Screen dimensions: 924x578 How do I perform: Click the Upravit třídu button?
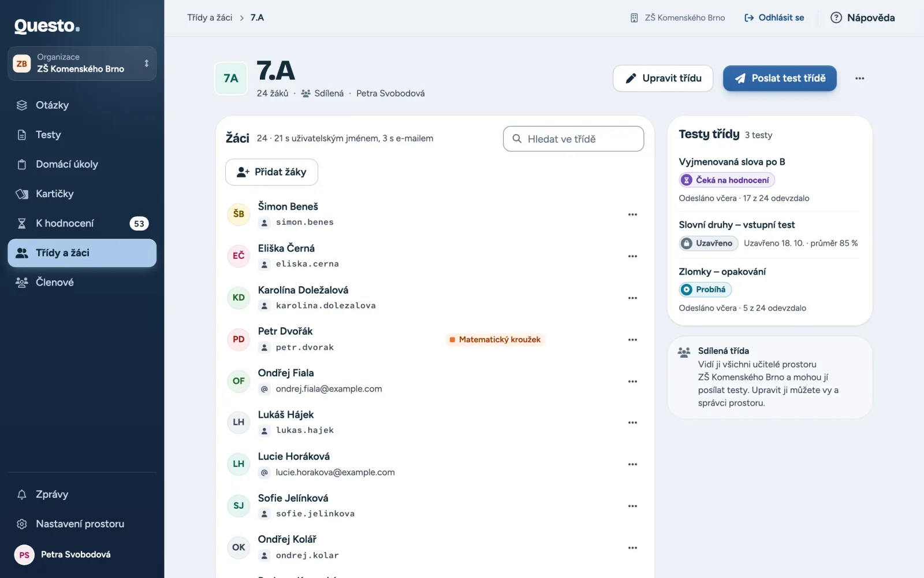pos(663,78)
